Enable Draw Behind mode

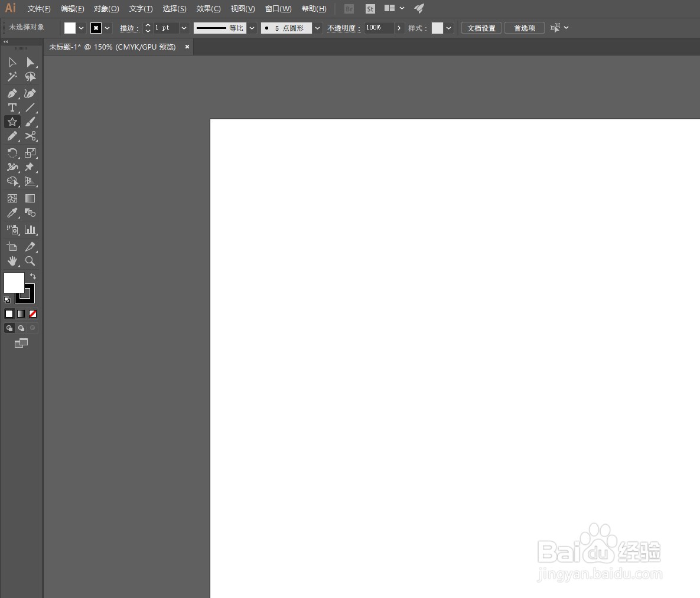[x=21, y=328]
